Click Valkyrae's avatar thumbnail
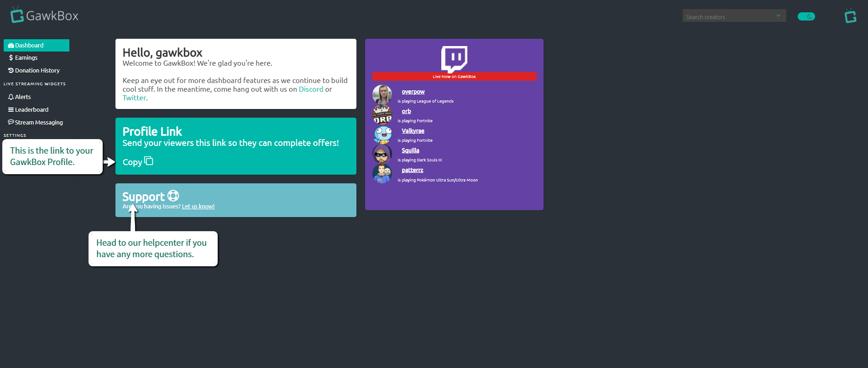This screenshot has width=868, height=368. (382, 134)
